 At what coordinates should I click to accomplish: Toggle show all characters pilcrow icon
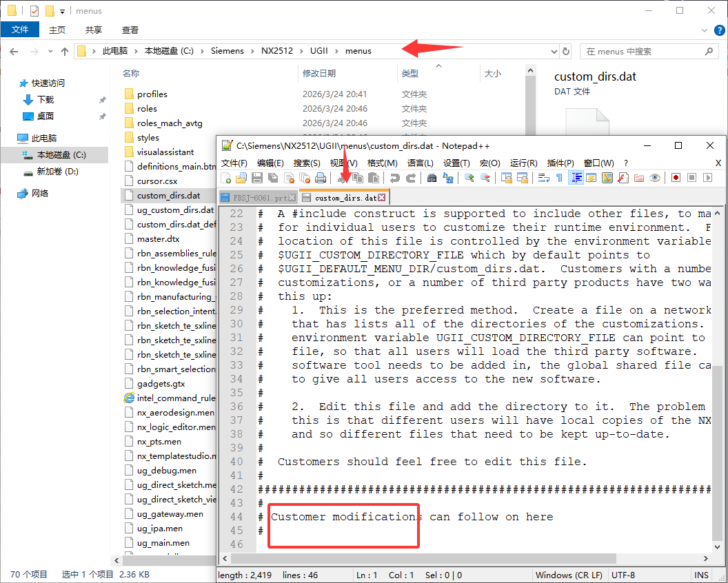coord(560,178)
